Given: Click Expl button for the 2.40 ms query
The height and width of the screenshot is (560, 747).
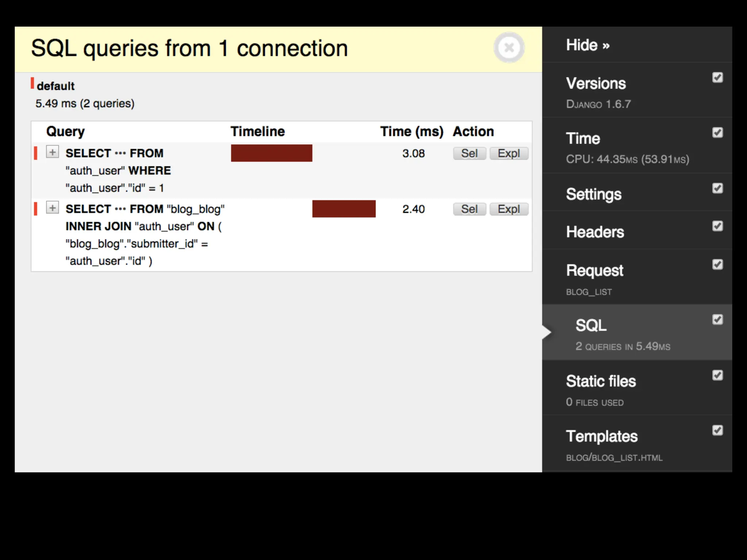Looking at the screenshot, I should coord(509,209).
